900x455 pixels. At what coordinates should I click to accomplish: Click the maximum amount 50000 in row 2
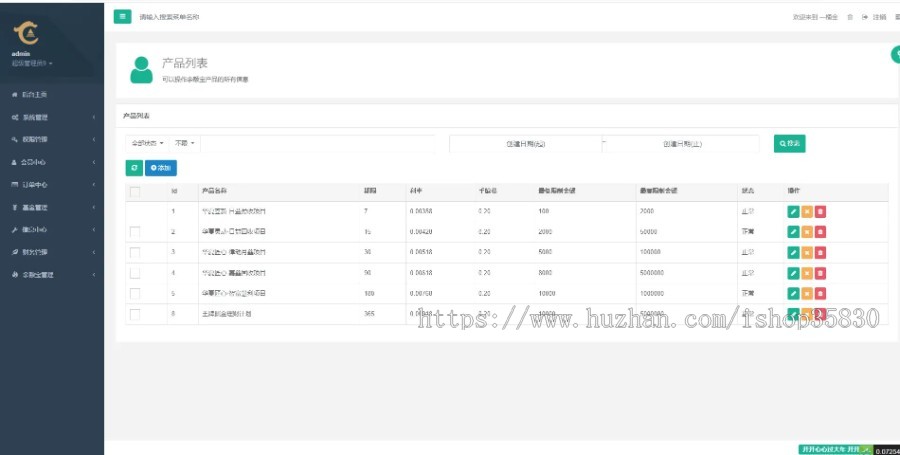(x=649, y=232)
